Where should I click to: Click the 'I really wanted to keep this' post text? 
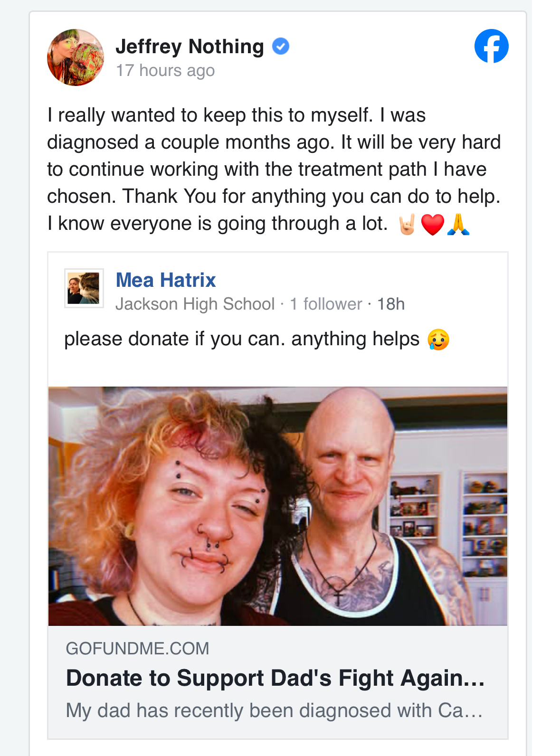(x=274, y=170)
